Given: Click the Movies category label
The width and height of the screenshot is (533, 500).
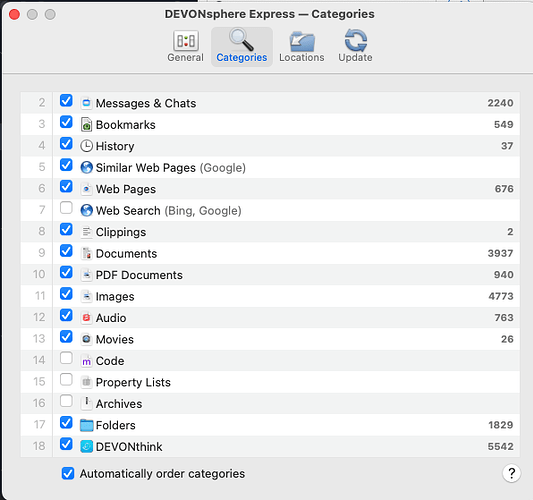Looking at the screenshot, I should 115,339.
